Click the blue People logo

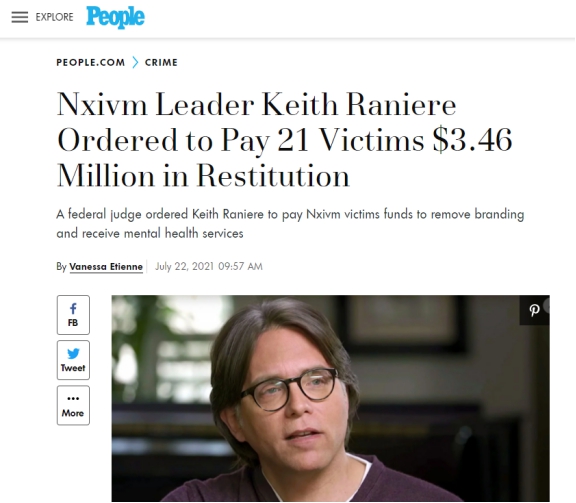115,17
